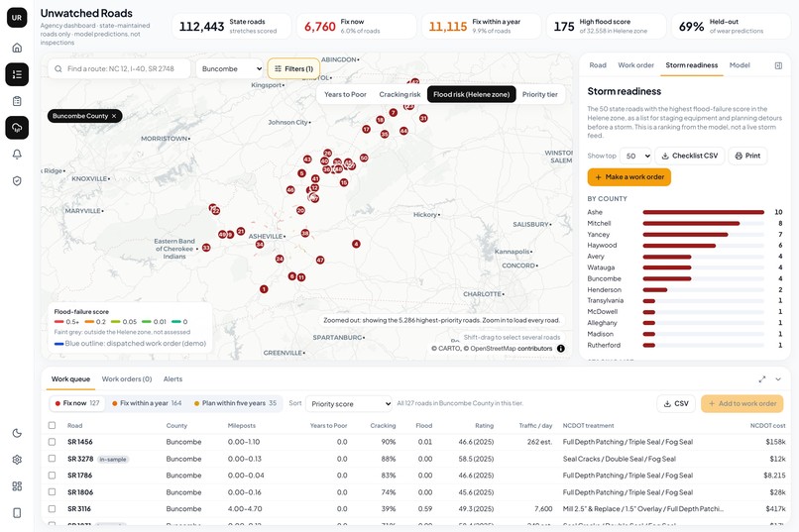Sort by the Traffic / day column
Image resolution: width=799 pixels, height=532 pixels.
(x=535, y=426)
